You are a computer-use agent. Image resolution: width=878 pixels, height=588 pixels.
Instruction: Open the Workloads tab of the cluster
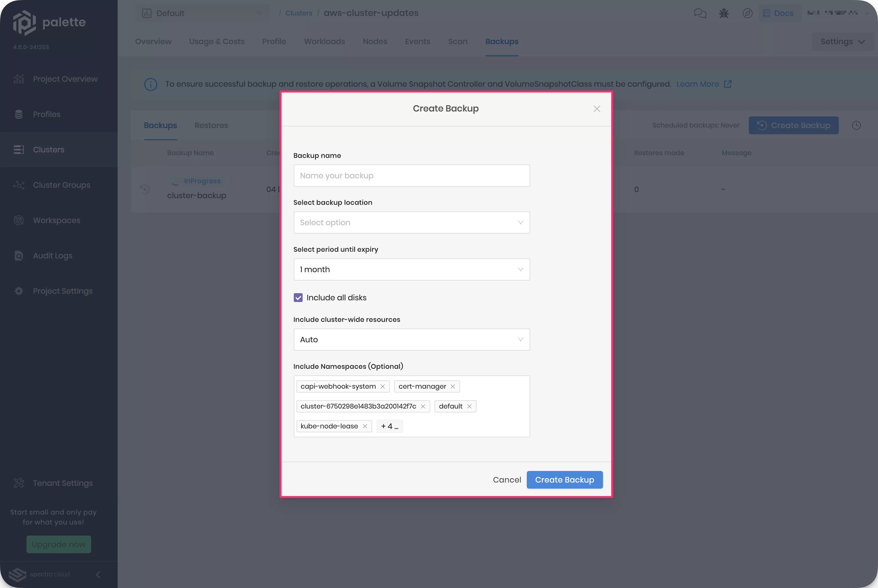coord(324,42)
